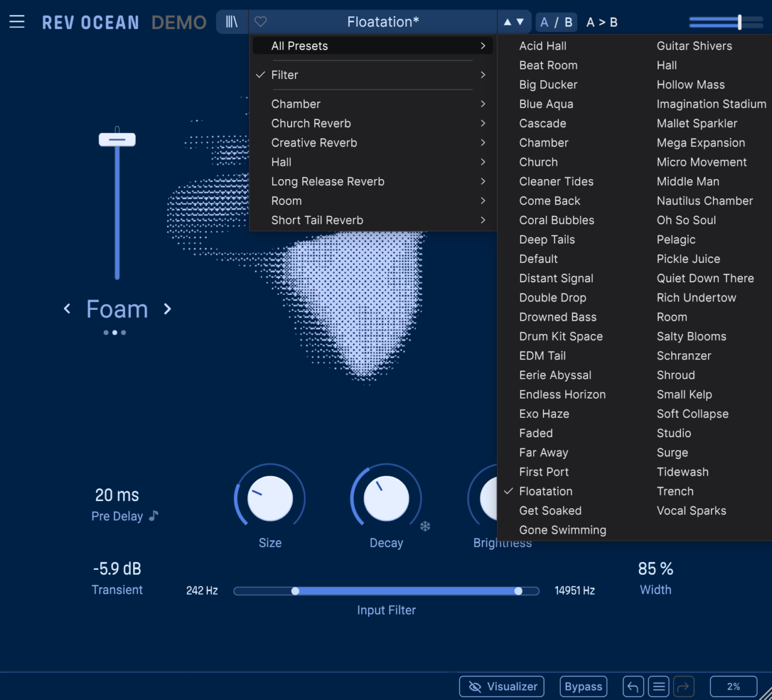Switch to previous reverb mode before Foam
Viewport: 772px width, 700px height.
click(x=67, y=309)
